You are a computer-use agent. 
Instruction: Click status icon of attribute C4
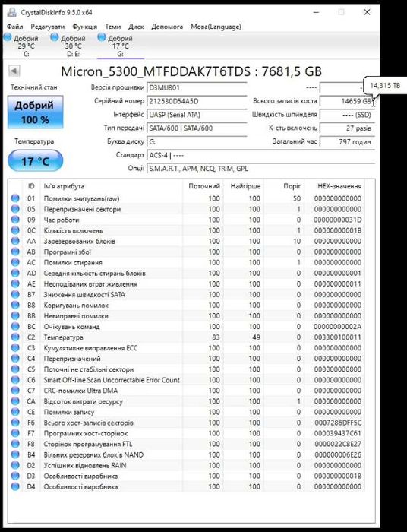coord(15,359)
